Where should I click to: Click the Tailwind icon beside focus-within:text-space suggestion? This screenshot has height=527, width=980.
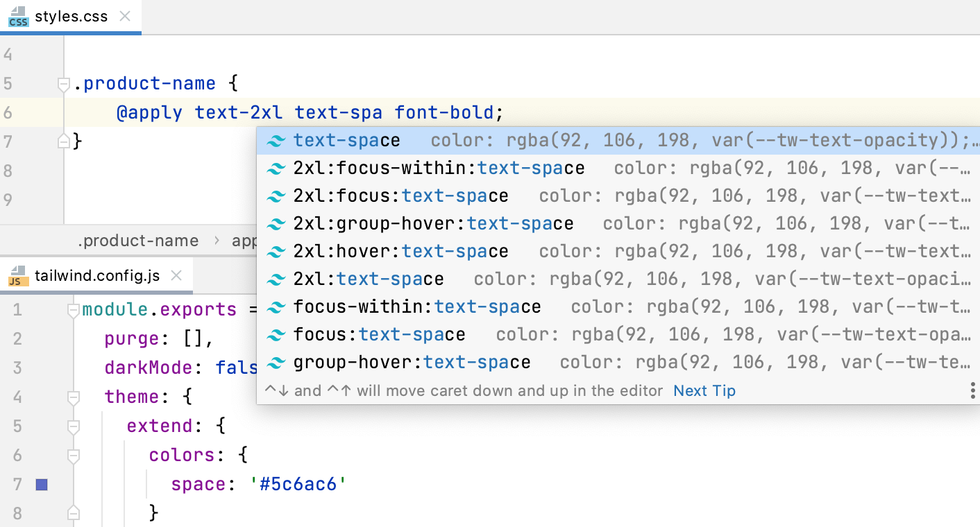[276, 306]
